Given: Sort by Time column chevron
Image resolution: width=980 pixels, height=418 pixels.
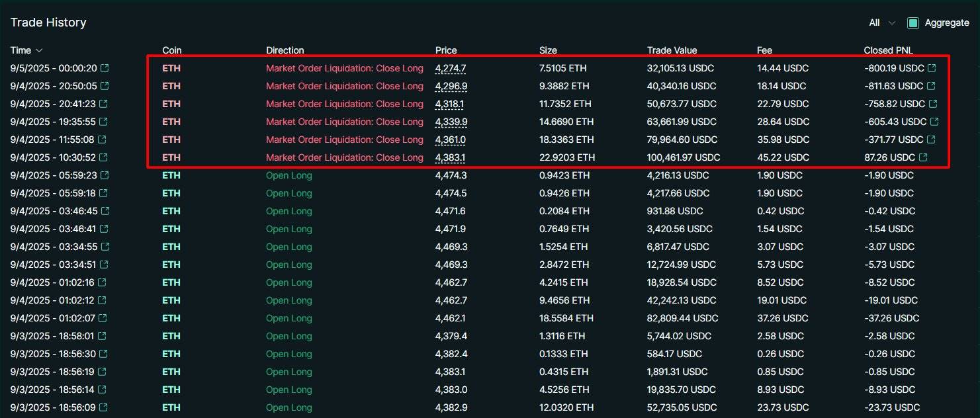Looking at the screenshot, I should click(39, 51).
